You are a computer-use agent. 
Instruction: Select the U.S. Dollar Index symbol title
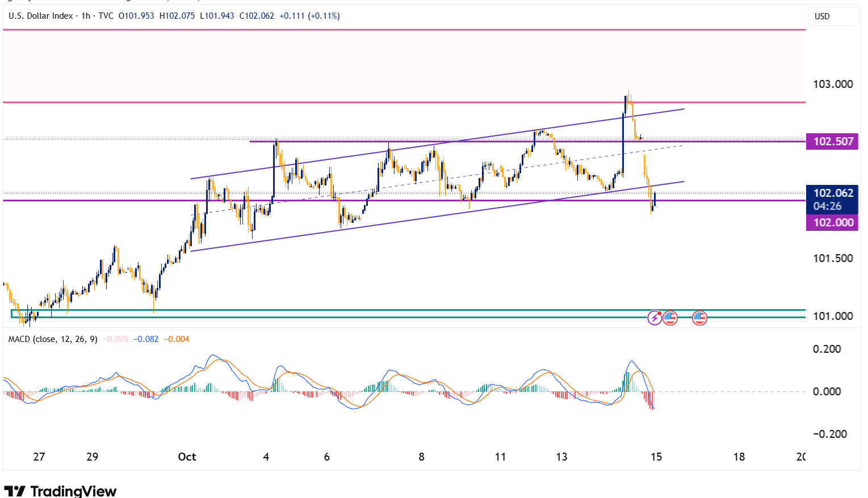[x=40, y=16]
